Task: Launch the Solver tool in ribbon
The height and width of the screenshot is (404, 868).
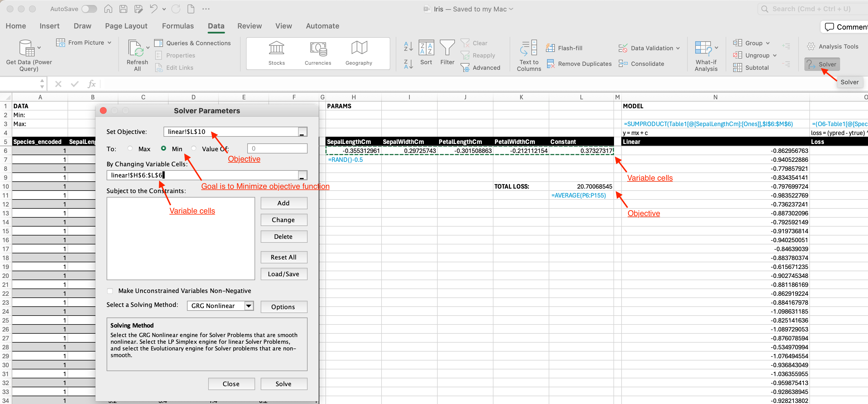Action: click(x=822, y=64)
